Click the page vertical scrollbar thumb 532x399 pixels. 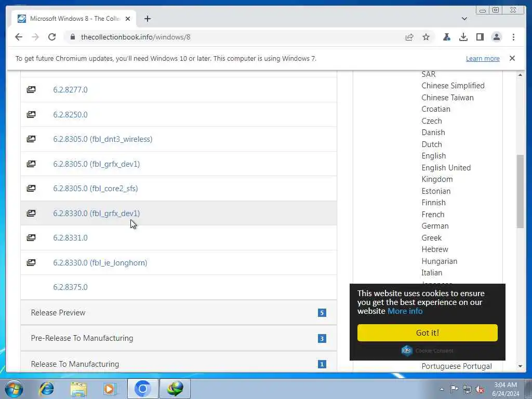(x=520, y=191)
